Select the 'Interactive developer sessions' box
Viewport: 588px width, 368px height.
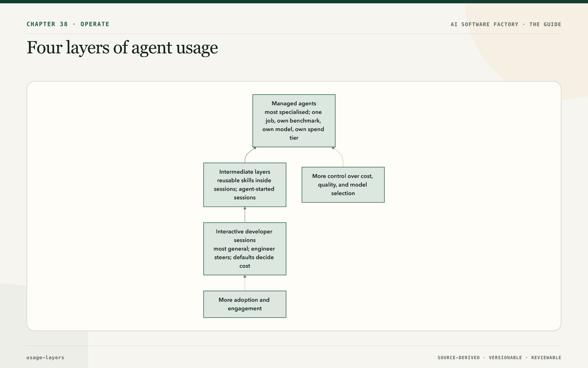tap(245, 249)
